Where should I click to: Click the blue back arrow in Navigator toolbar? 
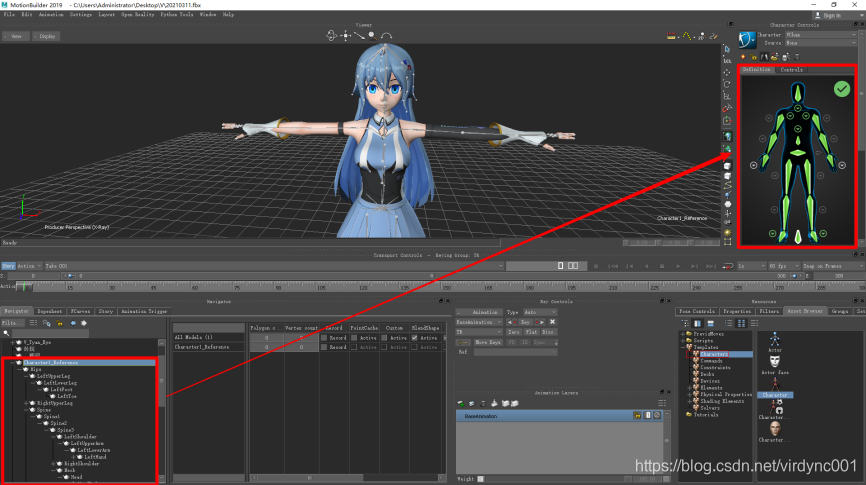[x=73, y=323]
